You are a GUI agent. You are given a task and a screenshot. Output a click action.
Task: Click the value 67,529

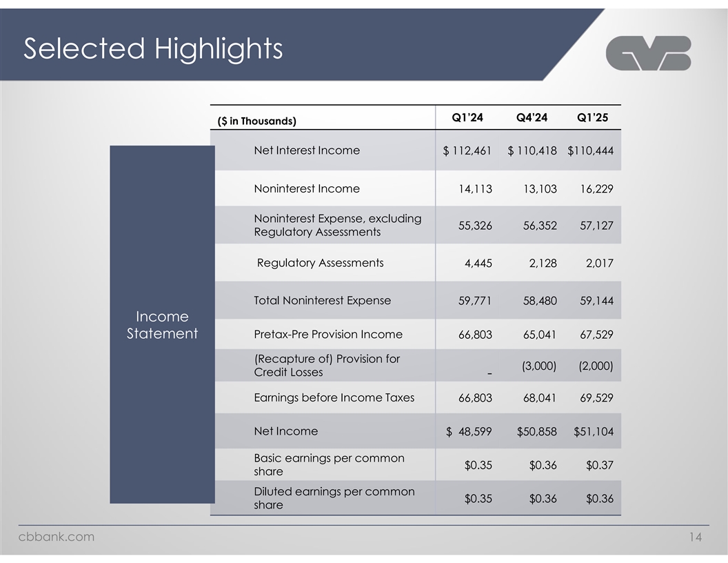pos(596,335)
